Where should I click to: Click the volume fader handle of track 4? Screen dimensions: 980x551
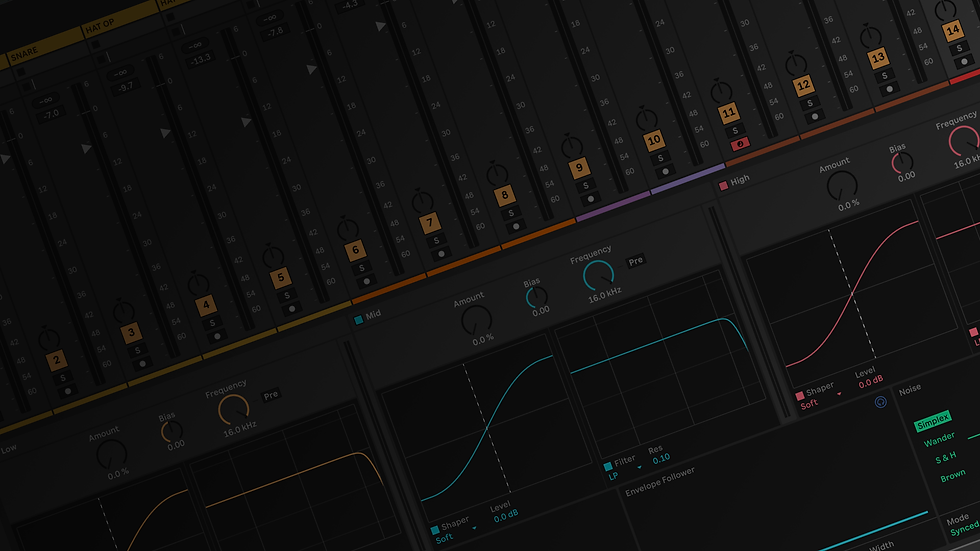coord(165,132)
